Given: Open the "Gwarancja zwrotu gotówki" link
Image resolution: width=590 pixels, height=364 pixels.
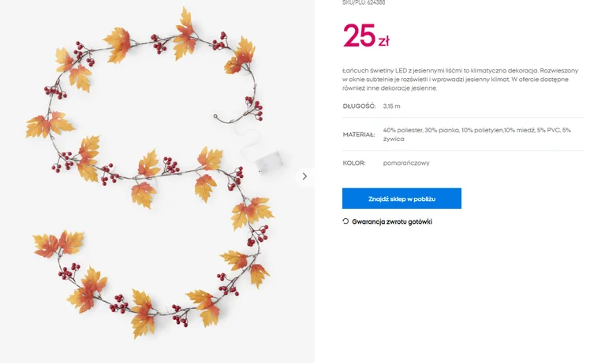Looking at the screenshot, I should (392, 222).
